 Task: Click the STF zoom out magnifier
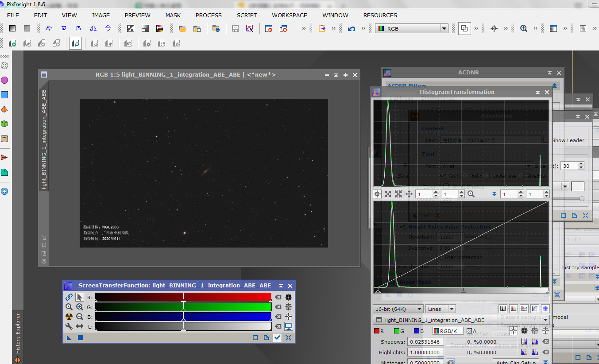click(80, 317)
